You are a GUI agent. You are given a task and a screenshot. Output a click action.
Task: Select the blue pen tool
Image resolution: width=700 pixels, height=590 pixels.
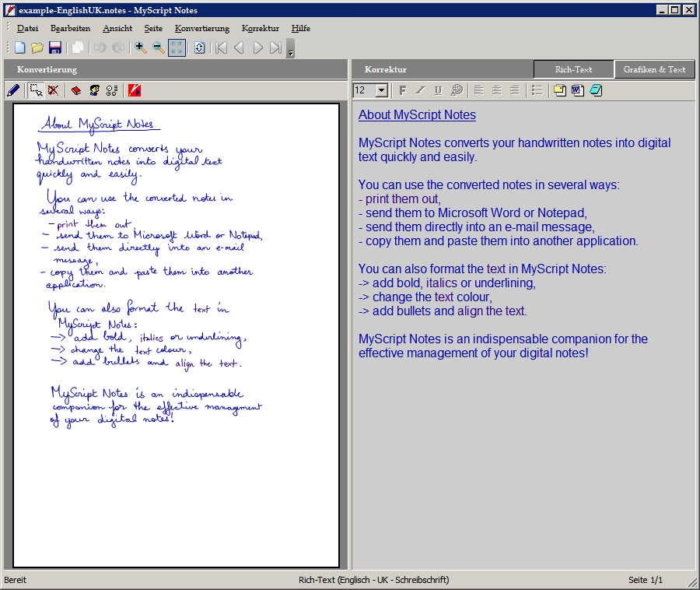(13, 90)
